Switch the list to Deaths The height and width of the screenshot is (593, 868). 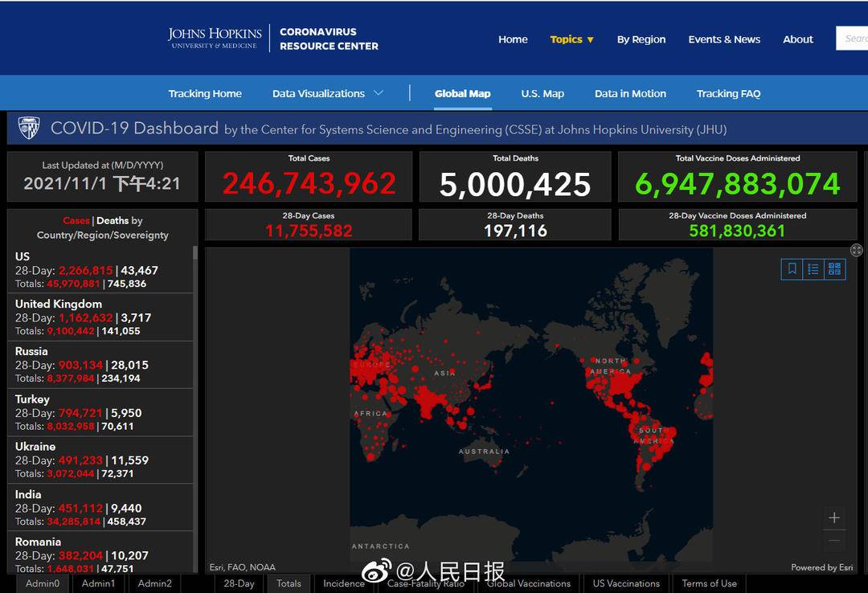click(113, 220)
